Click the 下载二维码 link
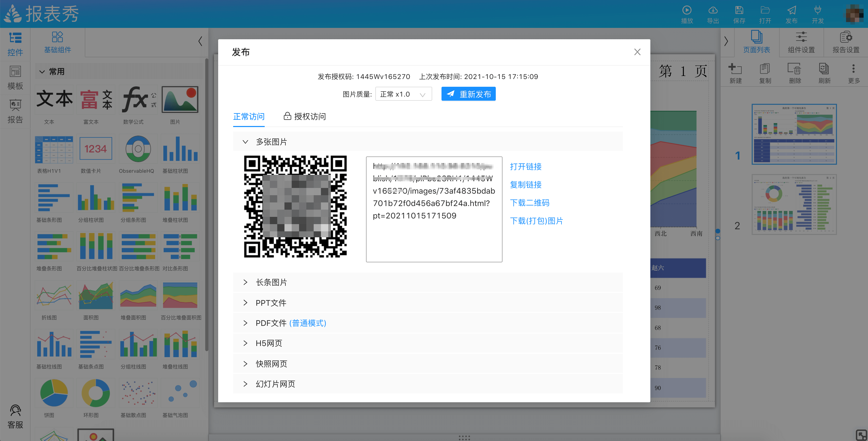868x441 pixels. [x=530, y=203]
